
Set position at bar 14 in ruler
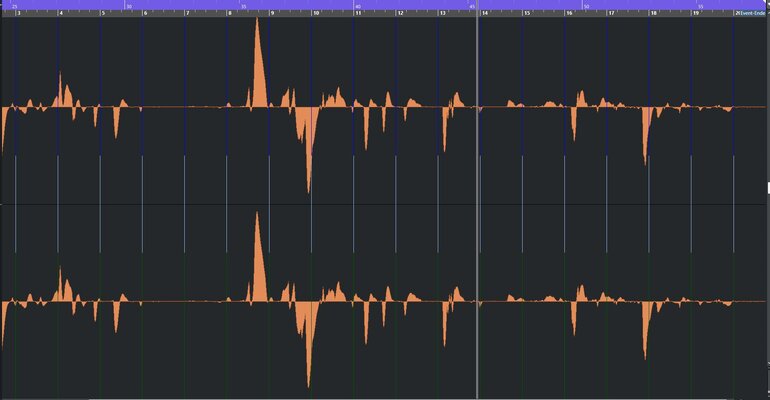485,13
